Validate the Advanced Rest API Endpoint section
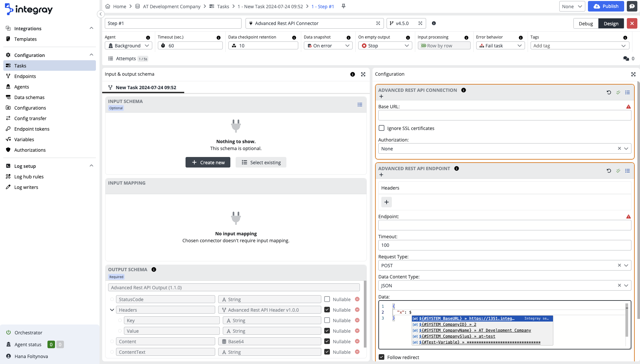 [x=618, y=171]
